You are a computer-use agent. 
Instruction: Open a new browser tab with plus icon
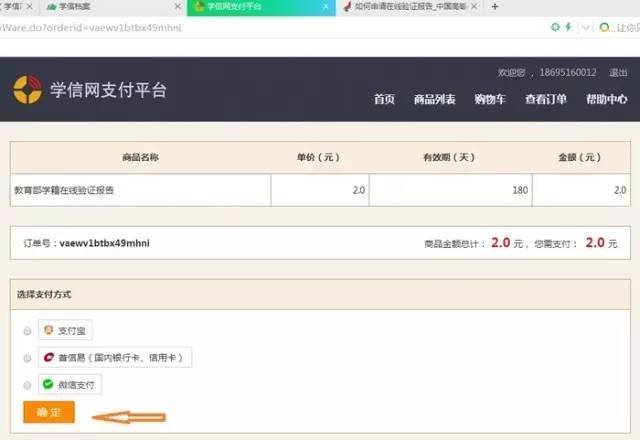click(x=495, y=7)
